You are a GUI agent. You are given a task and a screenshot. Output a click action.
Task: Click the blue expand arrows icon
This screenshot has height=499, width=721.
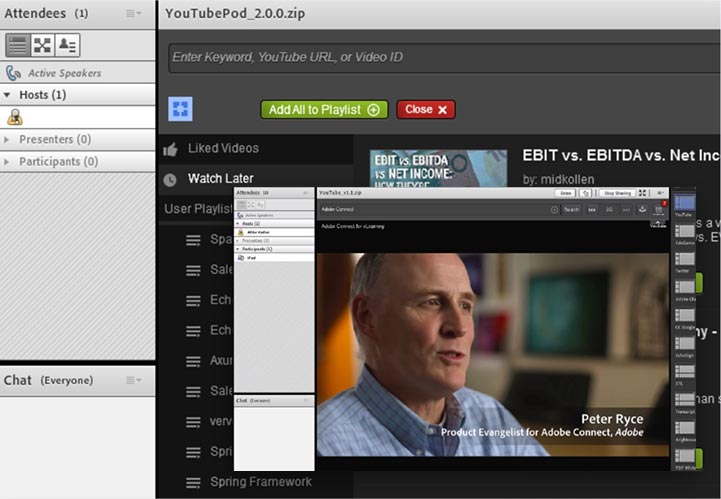tap(180, 109)
